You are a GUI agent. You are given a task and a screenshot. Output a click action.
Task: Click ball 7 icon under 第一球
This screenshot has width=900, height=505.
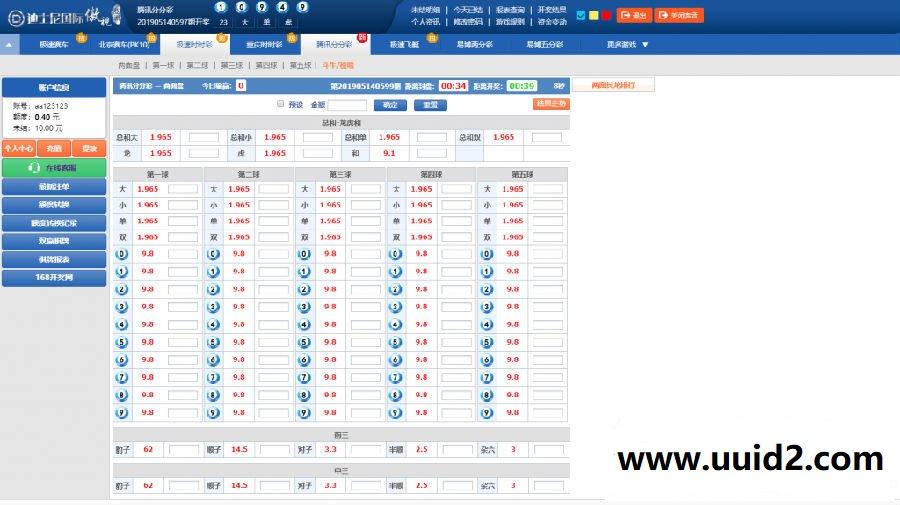pyautogui.click(x=122, y=378)
